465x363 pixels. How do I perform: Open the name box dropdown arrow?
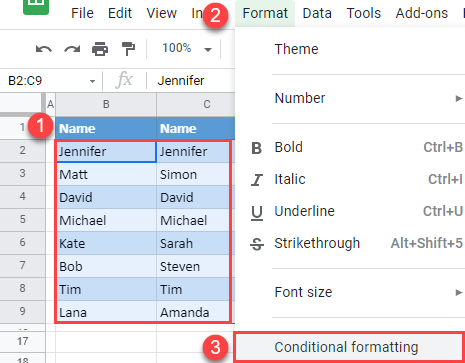[92, 81]
